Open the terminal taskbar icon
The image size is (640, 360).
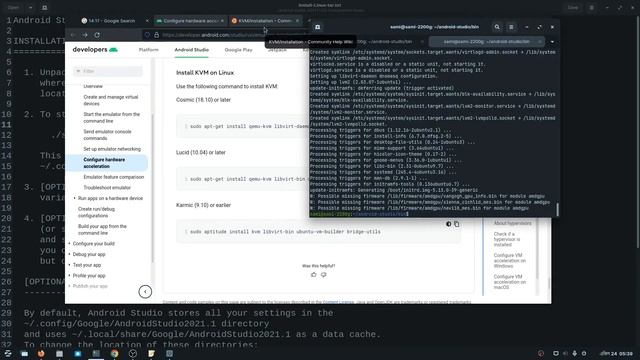(96, 353)
